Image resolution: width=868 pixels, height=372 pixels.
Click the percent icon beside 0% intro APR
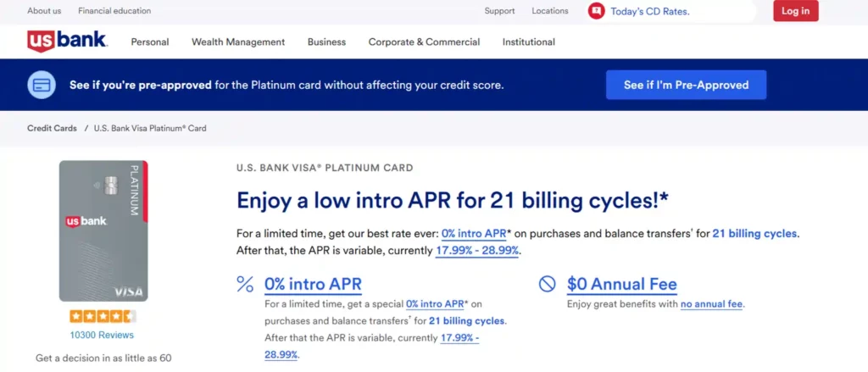click(x=245, y=284)
